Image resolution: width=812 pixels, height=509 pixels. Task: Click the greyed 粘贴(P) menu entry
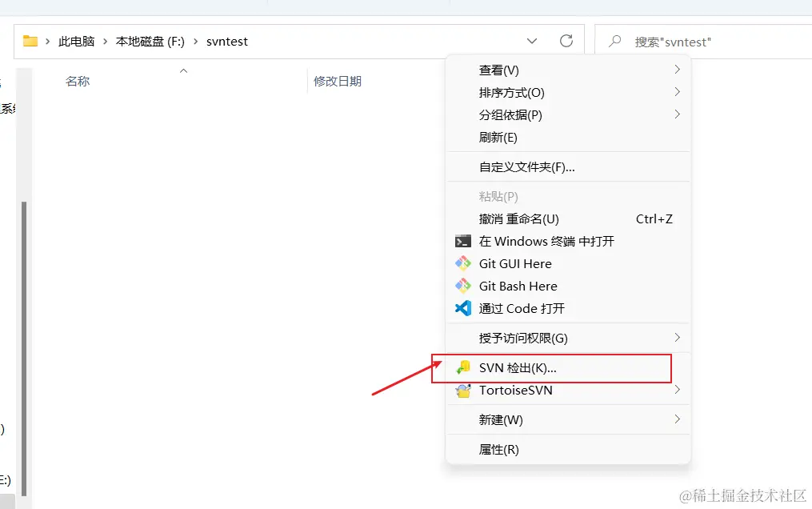pyautogui.click(x=568, y=196)
